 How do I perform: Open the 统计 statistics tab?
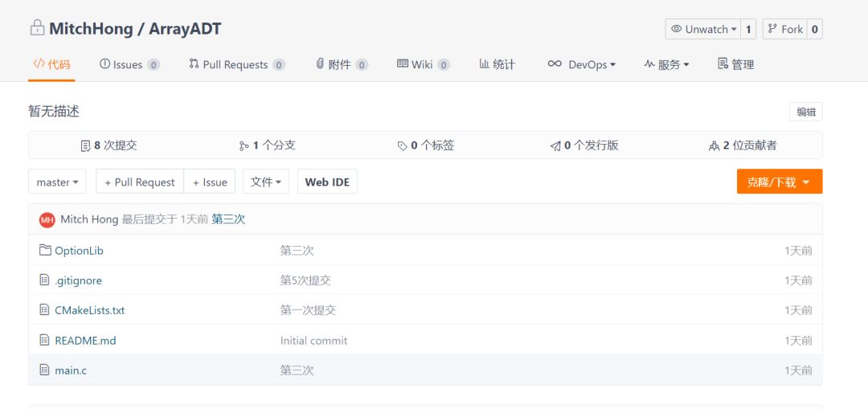(x=497, y=64)
